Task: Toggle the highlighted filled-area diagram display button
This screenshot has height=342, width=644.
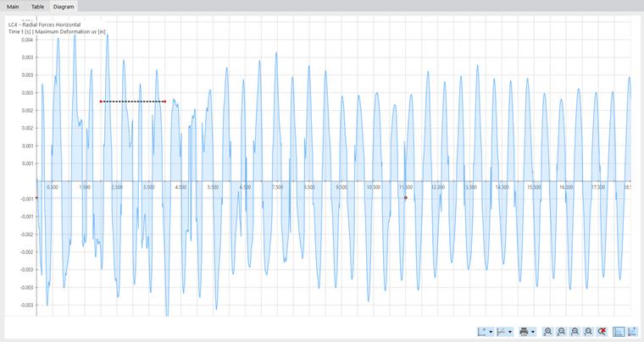Action: point(619,331)
